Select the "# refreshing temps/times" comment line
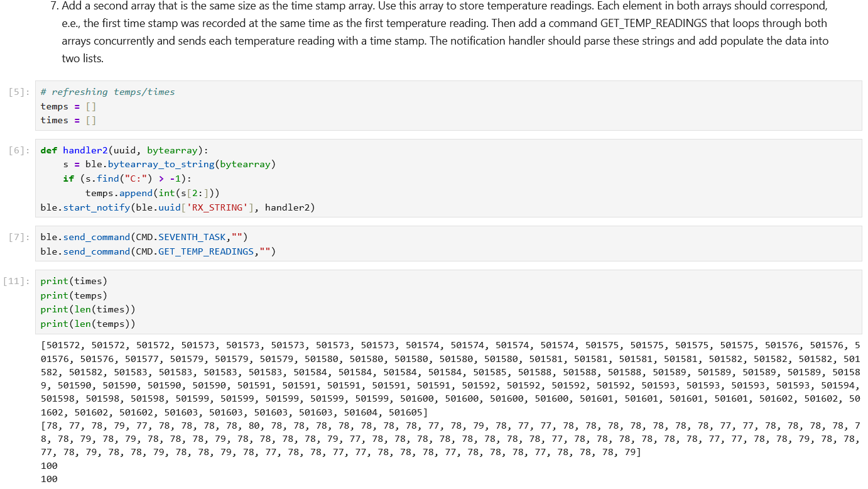 107,92
